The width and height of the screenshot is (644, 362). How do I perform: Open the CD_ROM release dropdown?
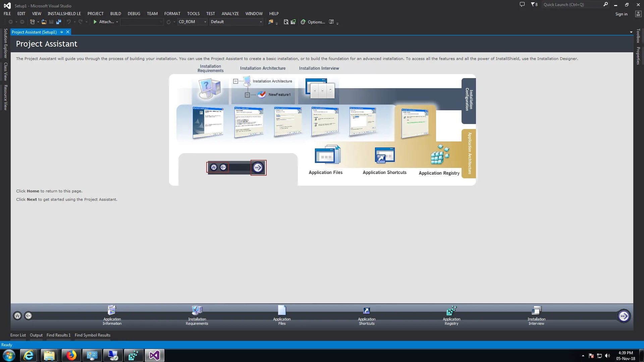205,22
